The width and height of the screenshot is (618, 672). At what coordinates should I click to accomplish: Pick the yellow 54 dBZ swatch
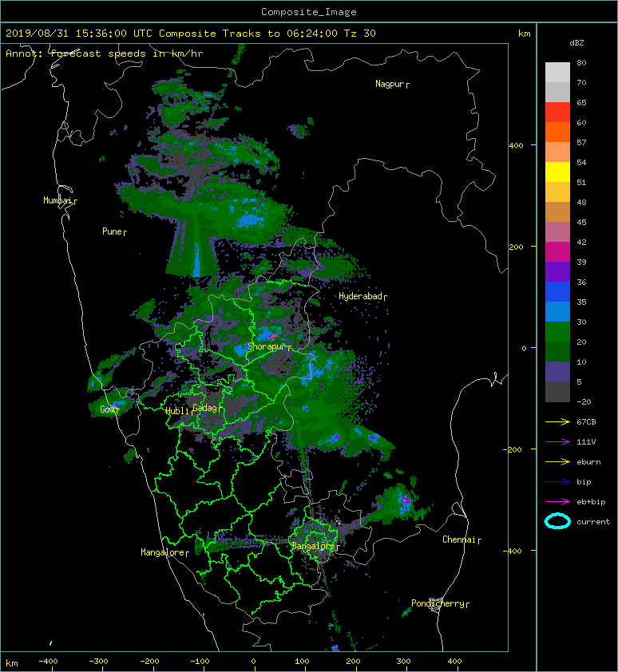pyautogui.click(x=557, y=172)
